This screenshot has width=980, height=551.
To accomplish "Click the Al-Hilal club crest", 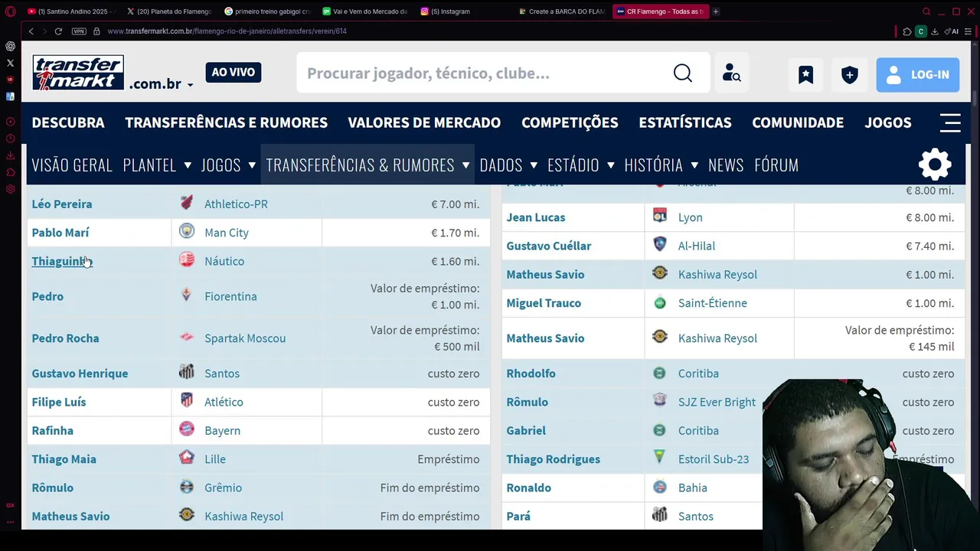I will coord(660,244).
